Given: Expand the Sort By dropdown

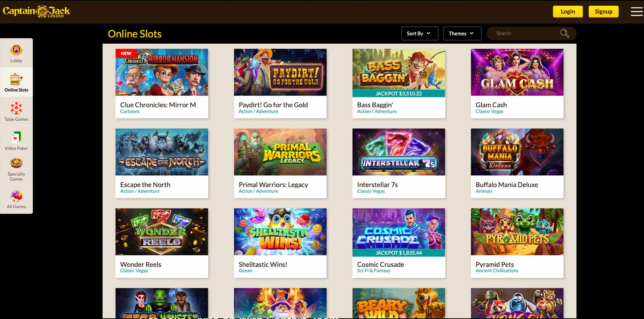Looking at the screenshot, I should point(420,33).
